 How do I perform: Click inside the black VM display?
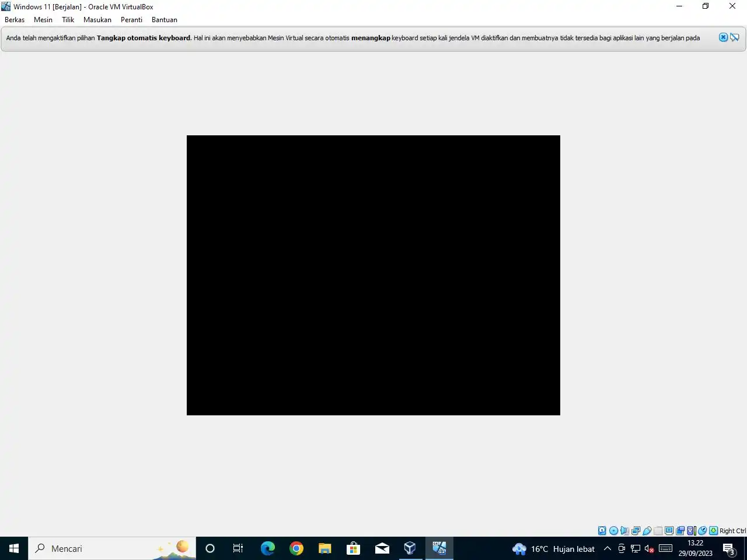coord(373,275)
